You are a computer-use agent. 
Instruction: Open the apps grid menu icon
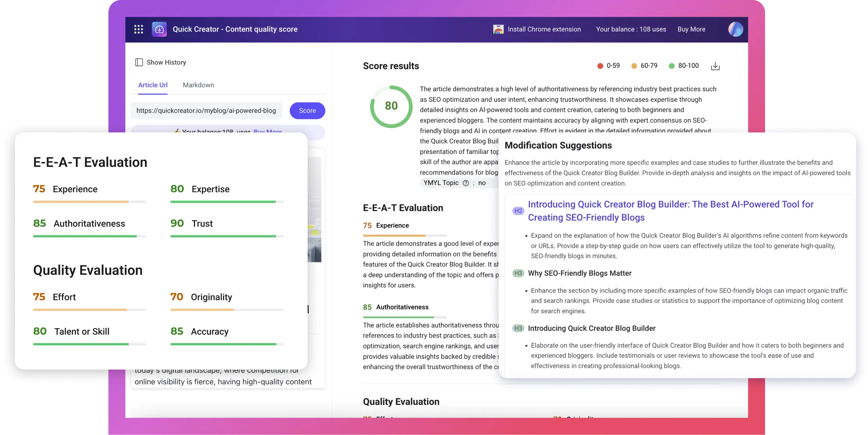click(138, 29)
